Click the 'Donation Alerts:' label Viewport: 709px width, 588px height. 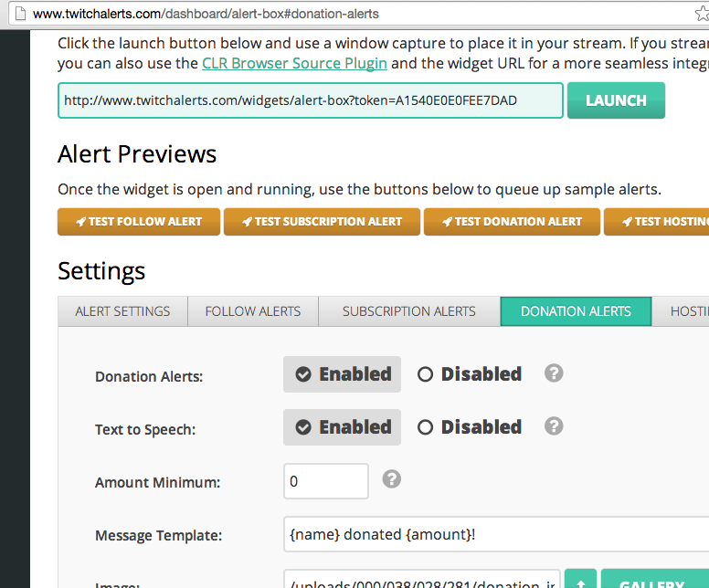149,376
